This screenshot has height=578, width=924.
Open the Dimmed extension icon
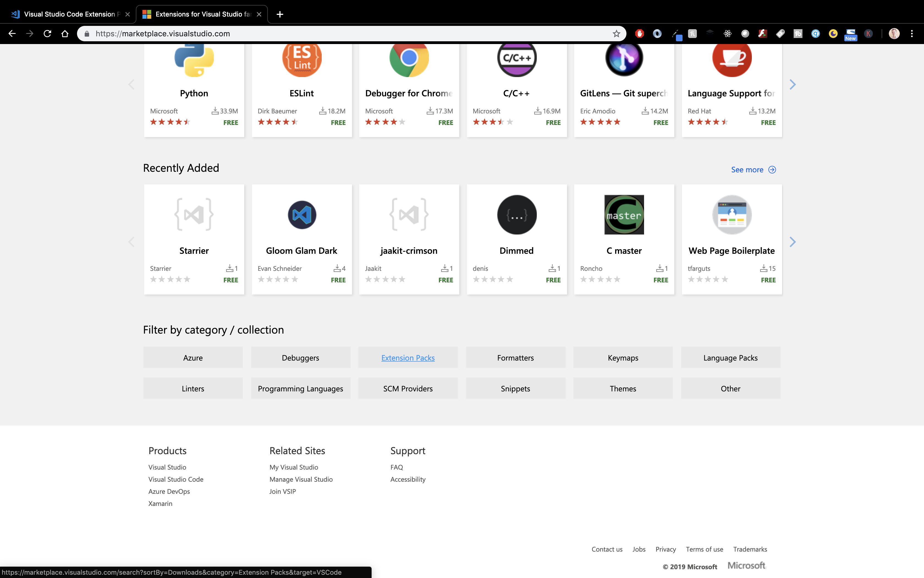517,215
